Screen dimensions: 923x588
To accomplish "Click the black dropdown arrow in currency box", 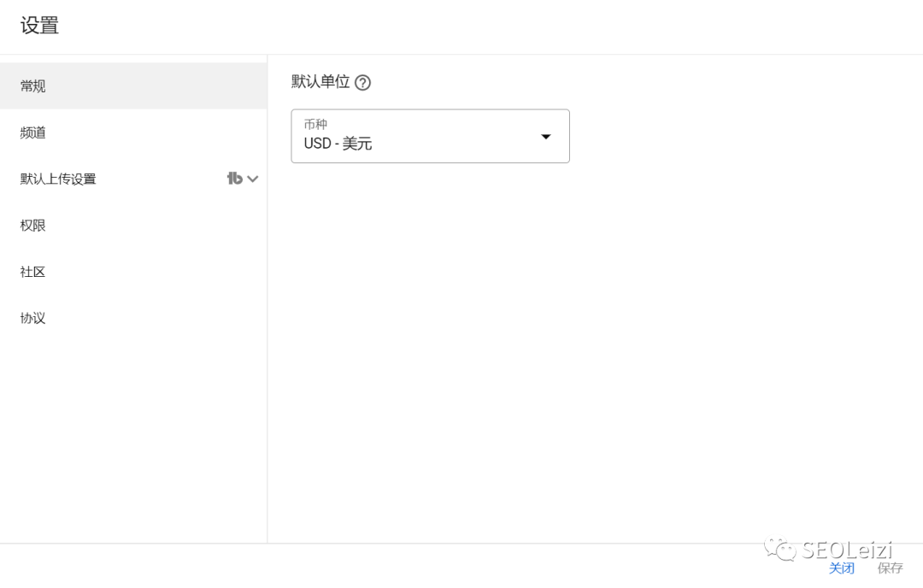I will pyautogui.click(x=546, y=137).
